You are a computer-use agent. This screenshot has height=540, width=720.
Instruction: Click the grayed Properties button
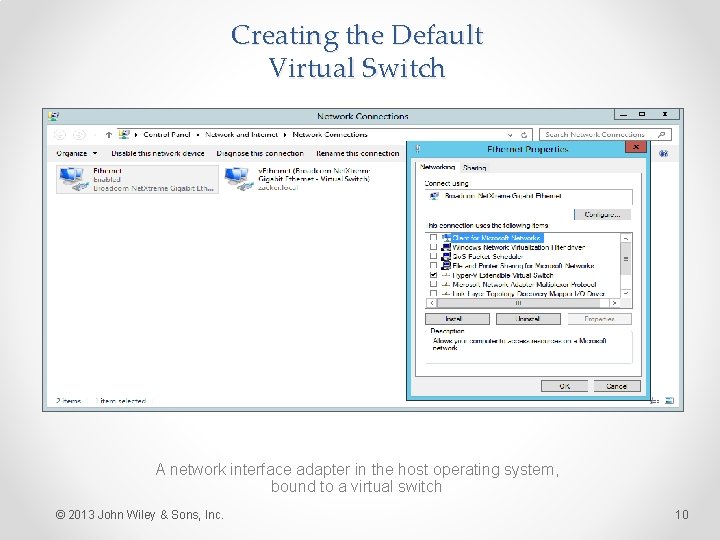(599, 319)
